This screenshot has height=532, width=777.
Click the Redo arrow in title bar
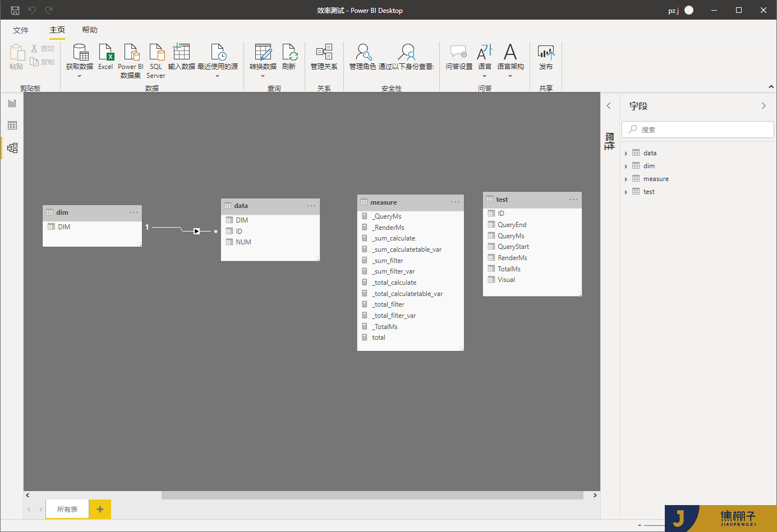coord(49,10)
